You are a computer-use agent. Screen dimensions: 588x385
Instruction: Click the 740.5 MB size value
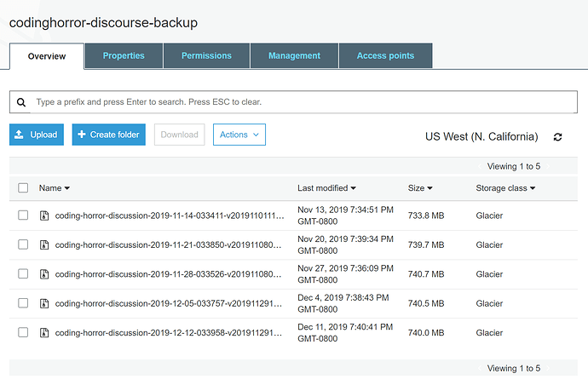click(x=426, y=303)
